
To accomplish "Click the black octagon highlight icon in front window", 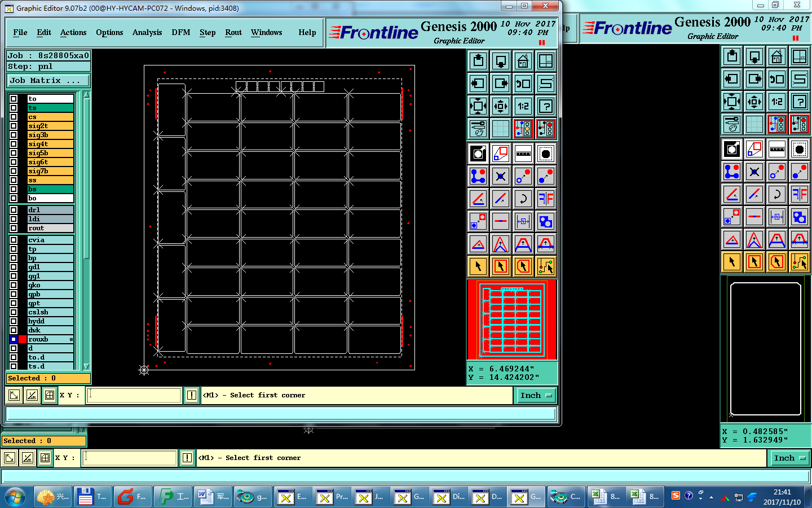I will (x=546, y=153).
